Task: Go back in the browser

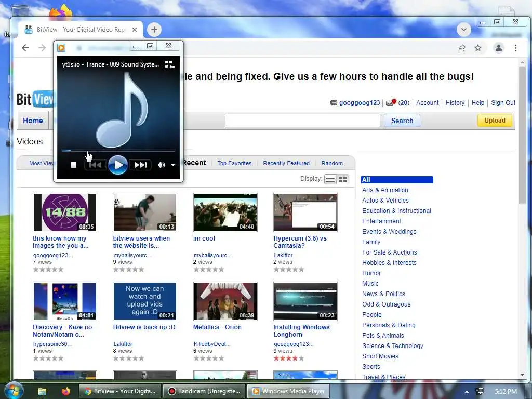Action: pyautogui.click(x=25, y=48)
